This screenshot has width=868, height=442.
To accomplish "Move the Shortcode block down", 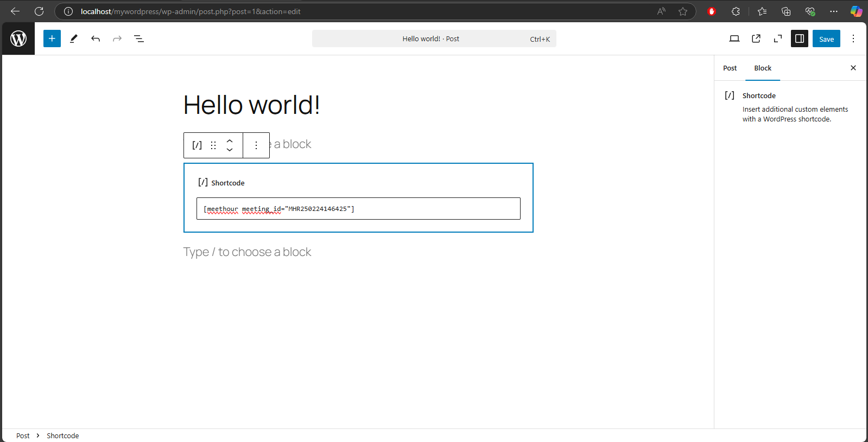I will pyautogui.click(x=230, y=150).
